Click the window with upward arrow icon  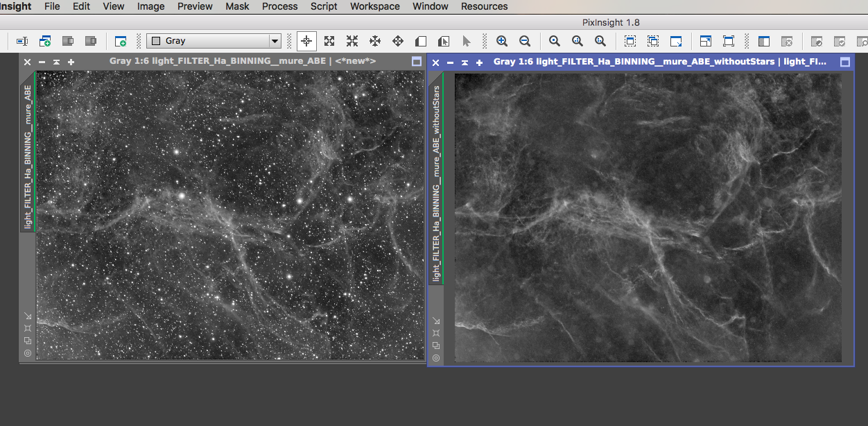(706, 41)
